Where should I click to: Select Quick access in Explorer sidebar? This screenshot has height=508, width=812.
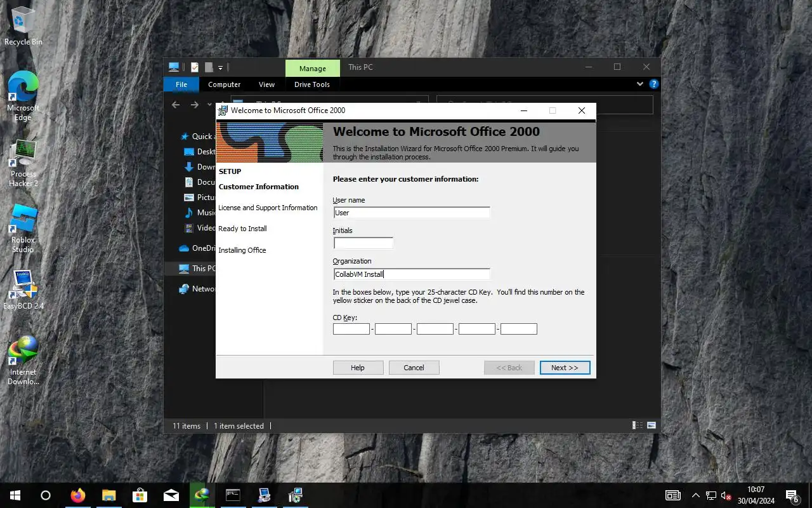click(197, 137)
